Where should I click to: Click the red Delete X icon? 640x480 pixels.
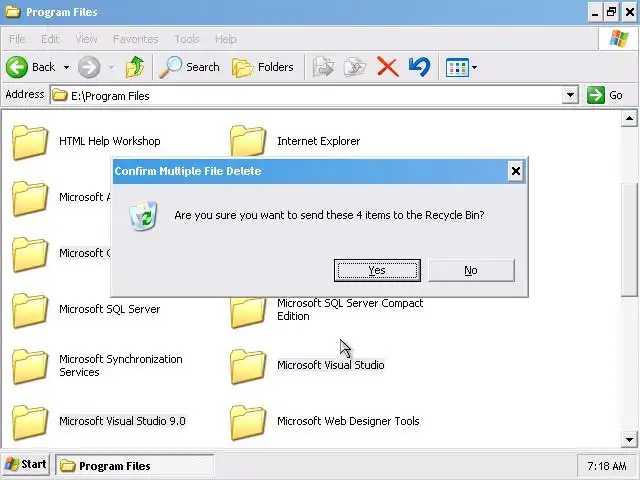pos(387,67)
